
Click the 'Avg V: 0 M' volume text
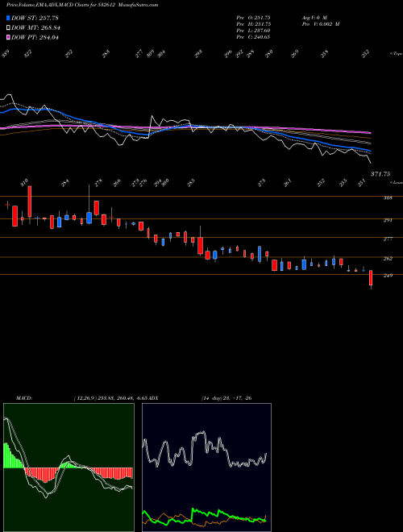pyautogui.click(x=314, y=17)
